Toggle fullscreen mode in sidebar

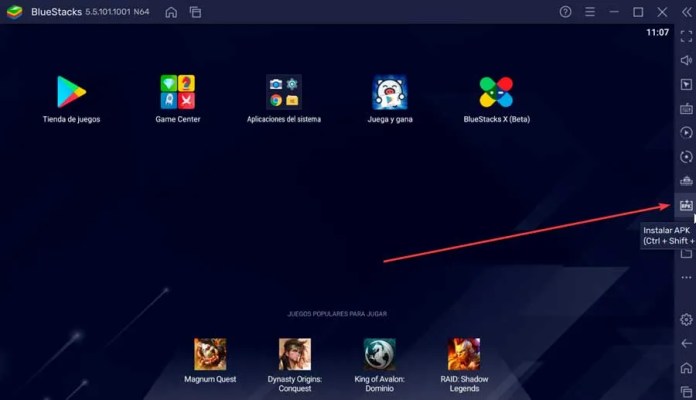(686, 36)
